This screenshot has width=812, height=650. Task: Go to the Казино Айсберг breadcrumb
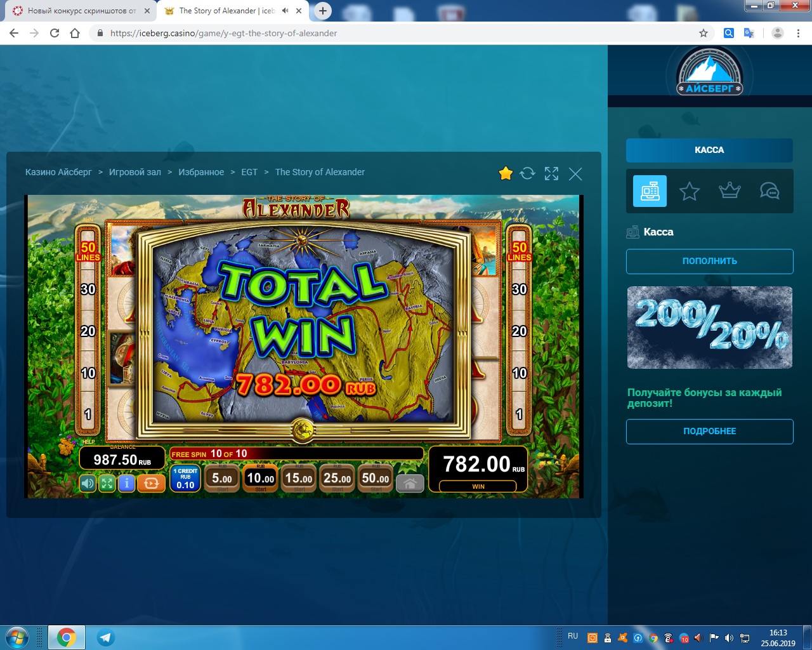click(x=58, y=172)
